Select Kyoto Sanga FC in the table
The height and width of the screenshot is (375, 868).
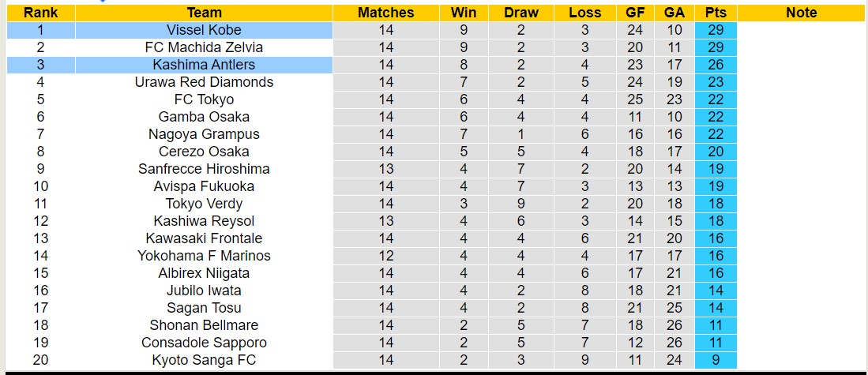204,360
